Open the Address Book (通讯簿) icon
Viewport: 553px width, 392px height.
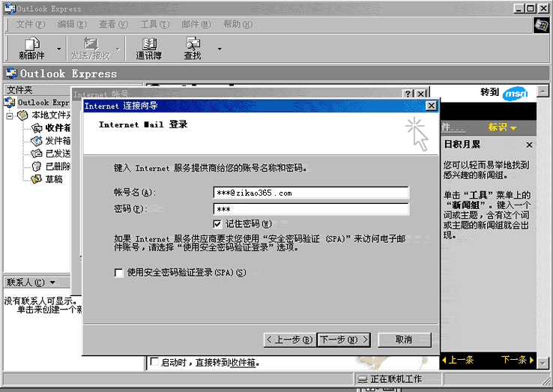click(149, 48)
